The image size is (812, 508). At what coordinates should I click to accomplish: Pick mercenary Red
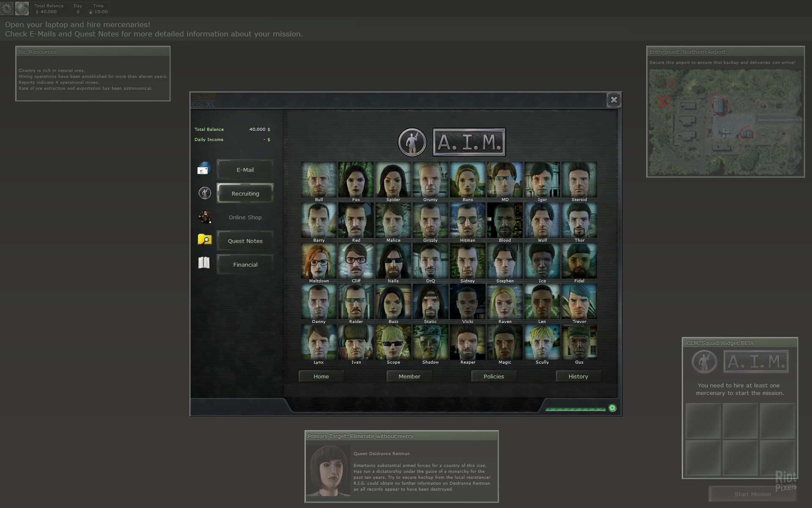[x=356, y=220]
